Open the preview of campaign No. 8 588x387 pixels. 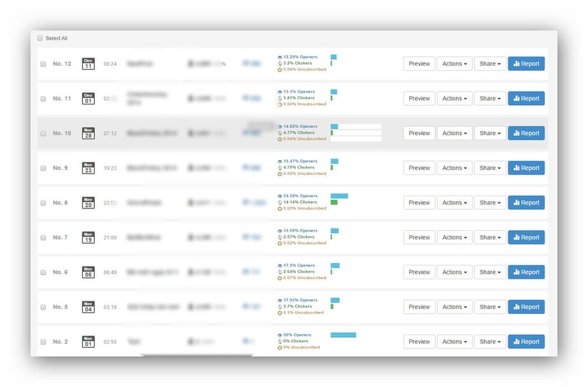point(419,203)
